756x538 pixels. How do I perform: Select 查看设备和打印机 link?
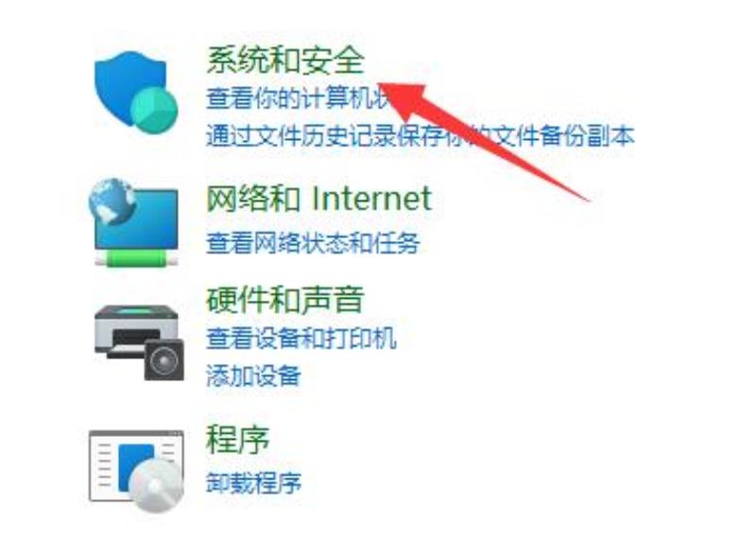pyautogui.click(x=301, y=338)
